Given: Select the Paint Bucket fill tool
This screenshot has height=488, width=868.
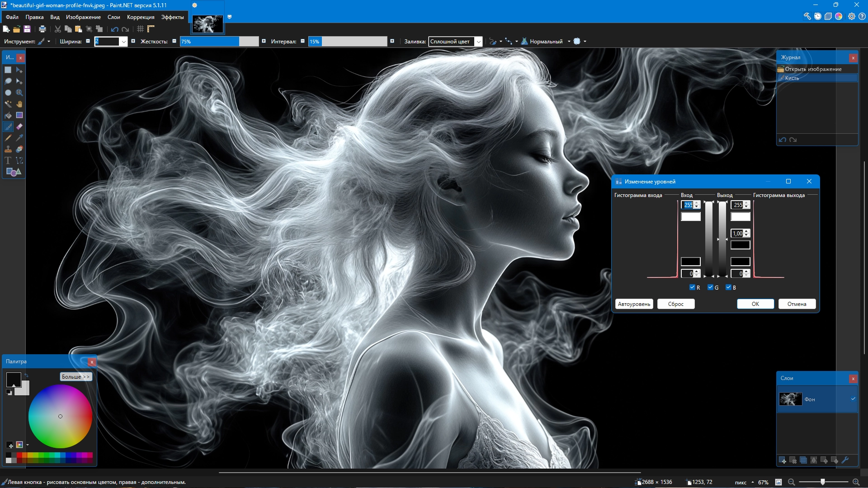Looking at the screenshot, I should tap(8, 115).
